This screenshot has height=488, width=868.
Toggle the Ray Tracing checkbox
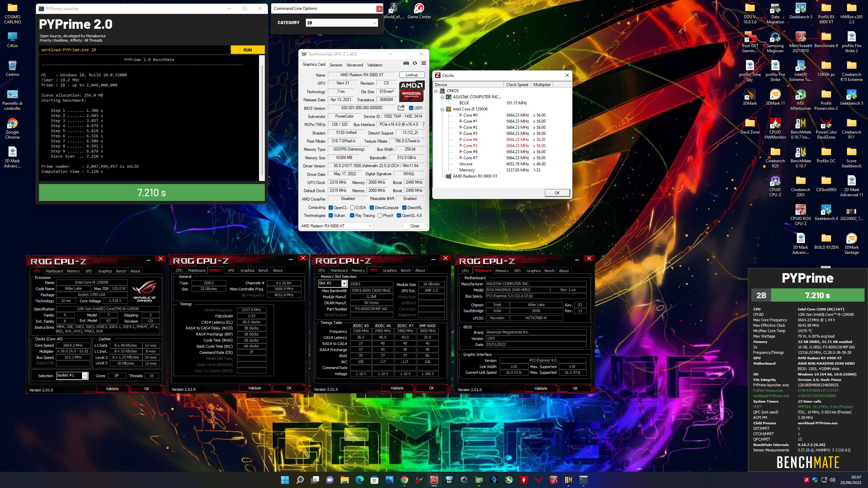tap(352, 216)
